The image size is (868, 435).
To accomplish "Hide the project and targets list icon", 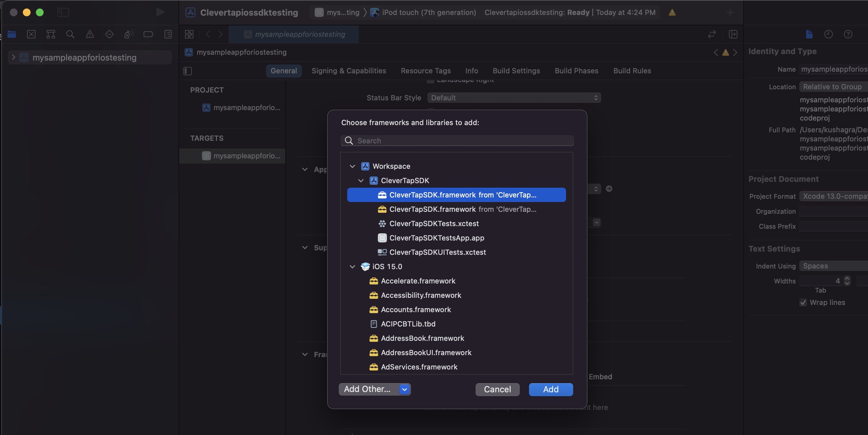I will tap(188, 71).
